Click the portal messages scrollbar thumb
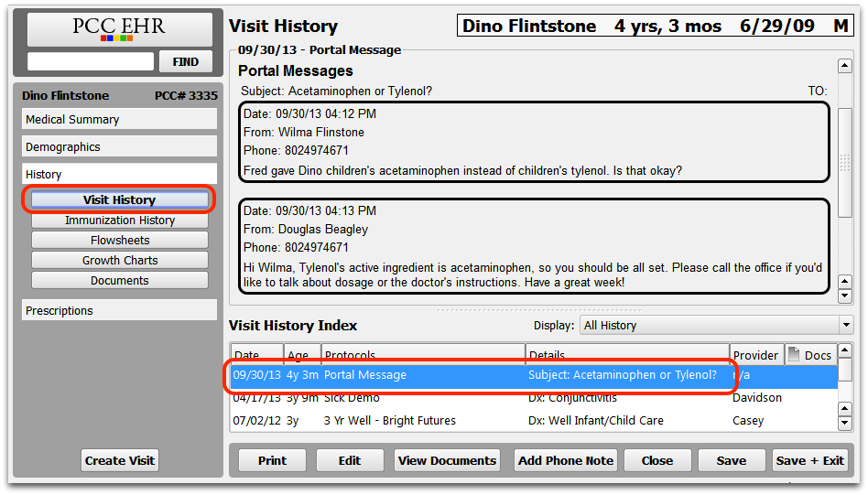Viewport: 868px width, 495px height. click(845, 162)
